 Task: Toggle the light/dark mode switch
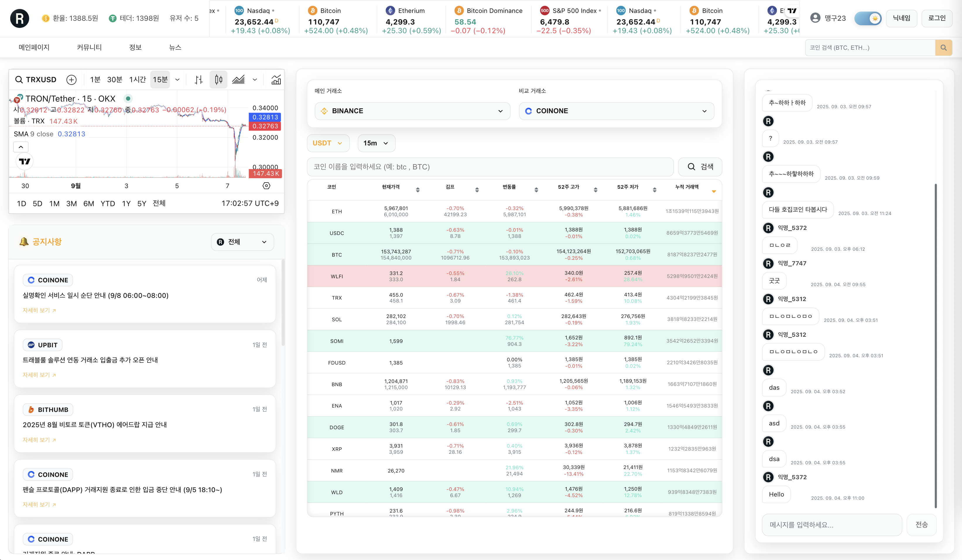pos(867,18)
